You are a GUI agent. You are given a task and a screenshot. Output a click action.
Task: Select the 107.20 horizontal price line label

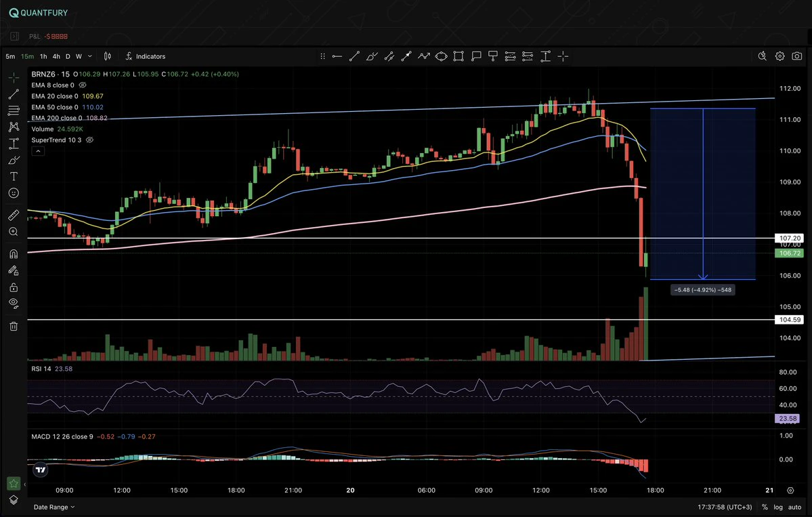(x=790, y=239)
